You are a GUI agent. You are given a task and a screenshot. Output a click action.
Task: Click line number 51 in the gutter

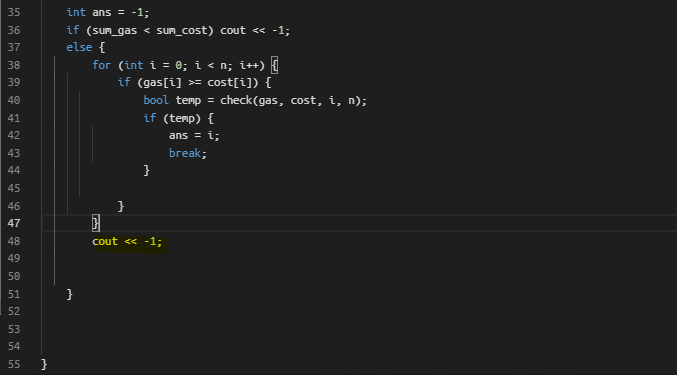[x=14, y=294]
